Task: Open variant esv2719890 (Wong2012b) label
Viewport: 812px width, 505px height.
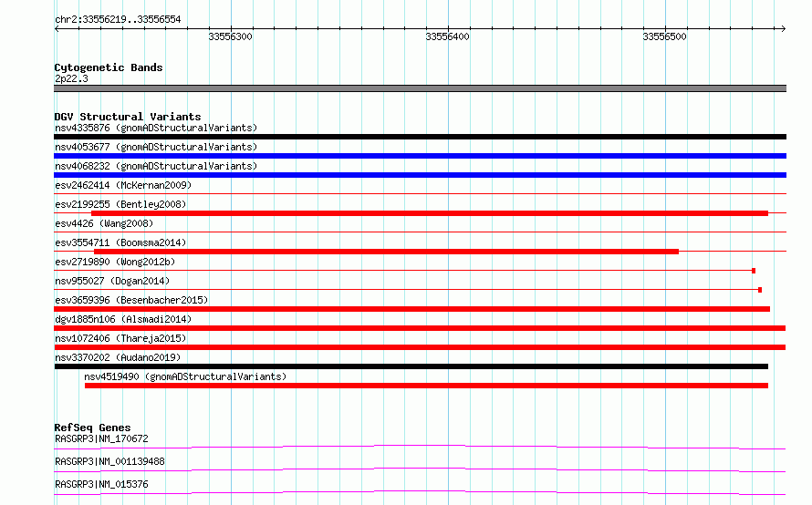Action: tap(115, 262)
